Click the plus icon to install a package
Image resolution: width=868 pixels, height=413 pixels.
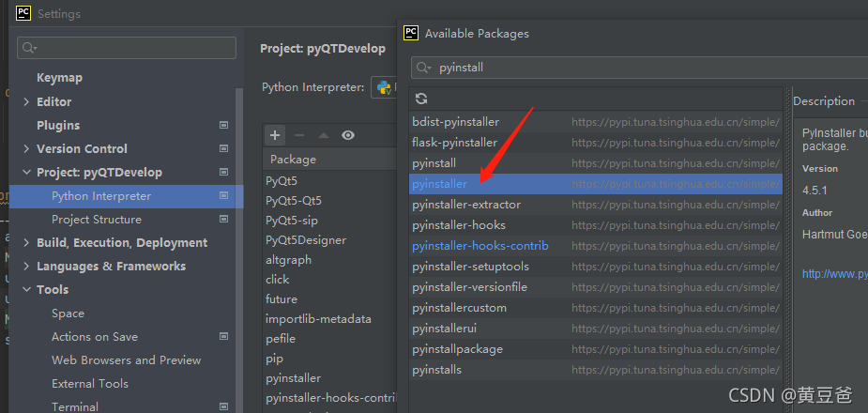(275, 135)
